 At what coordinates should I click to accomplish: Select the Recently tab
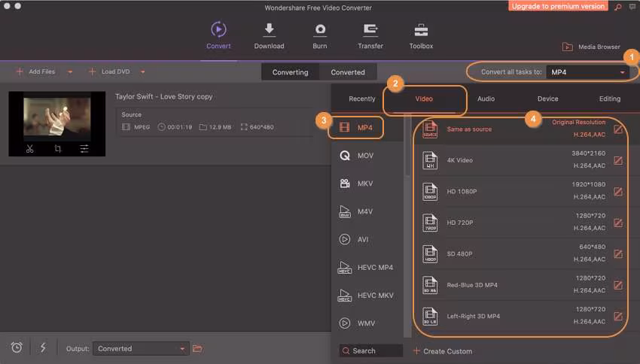point(361,99)
